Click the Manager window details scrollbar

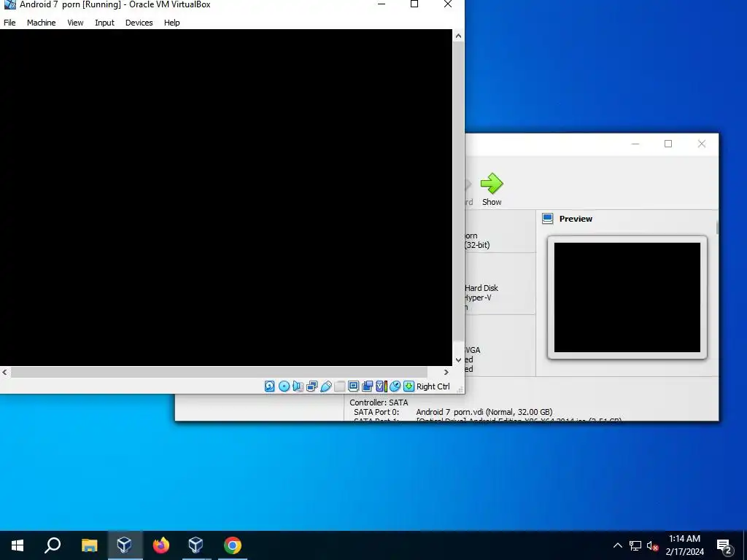[x=716, y=227]
